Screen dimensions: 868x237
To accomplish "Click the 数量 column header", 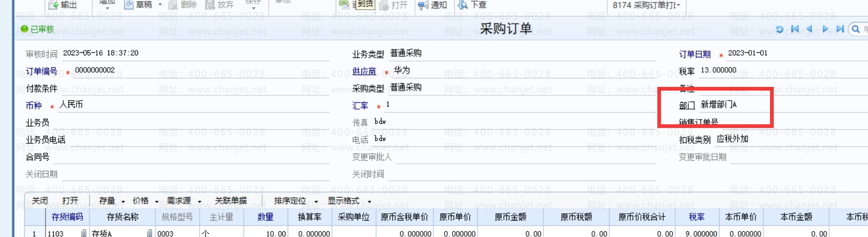I will (265, 217).
